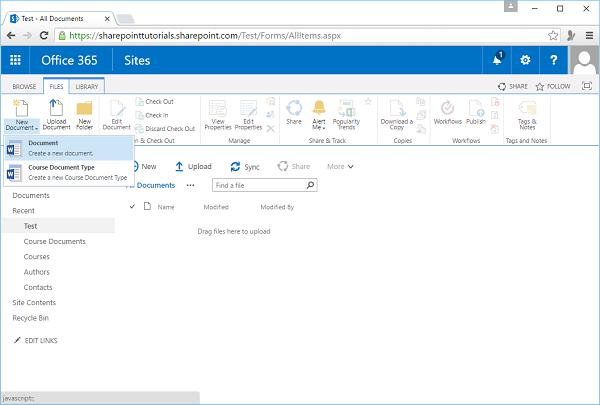600x405 pixels.
Task: Click the Sync icon in the toolbar
Action: pyautogui.click(x=235, y=167)
